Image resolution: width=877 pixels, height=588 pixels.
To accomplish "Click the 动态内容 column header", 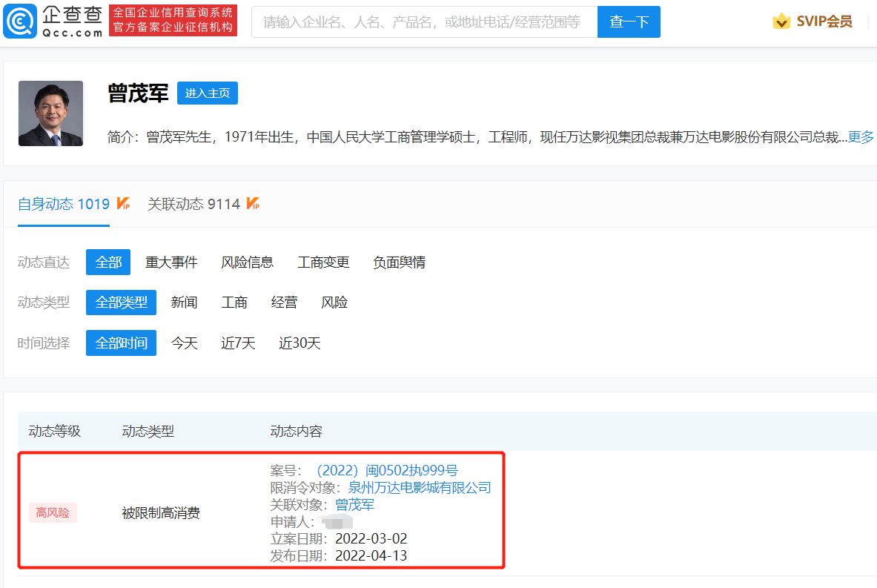I will click(x=297, y=432).
